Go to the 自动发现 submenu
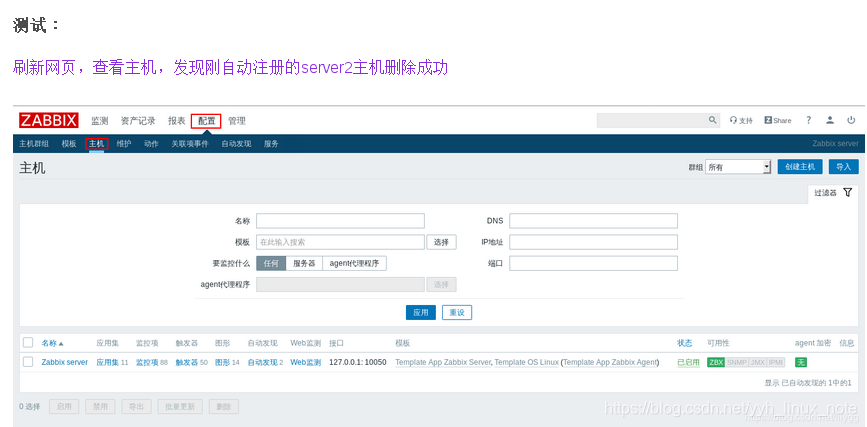This screenshot has width=867, height=427. [x=236, y=144]
